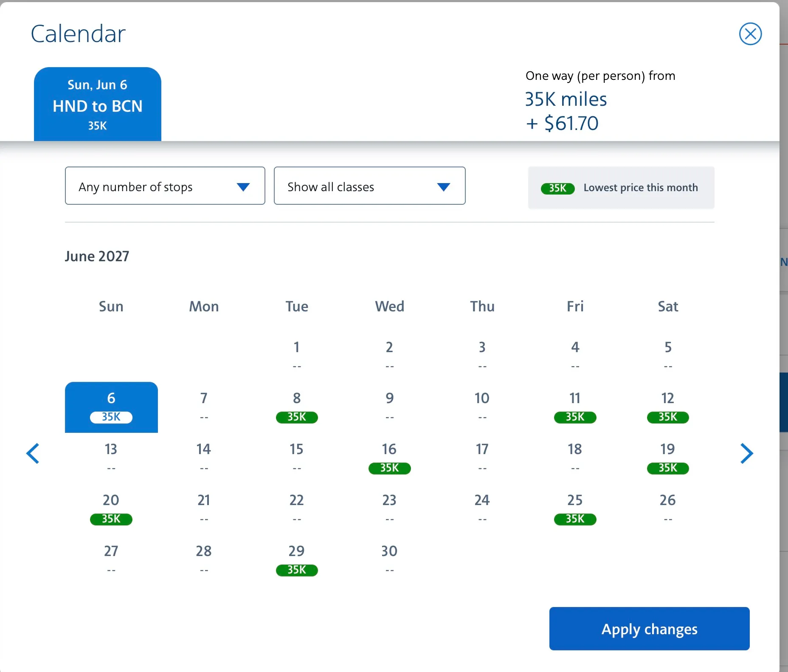Click the blue arrow on stops dropdown

tap(243, 187)
